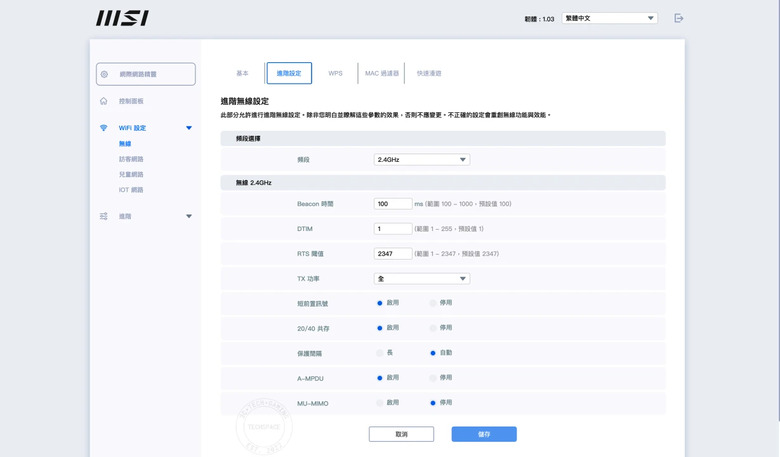Click the Beacon 時間 input field

pyautogui.click(x=393, y=204)
